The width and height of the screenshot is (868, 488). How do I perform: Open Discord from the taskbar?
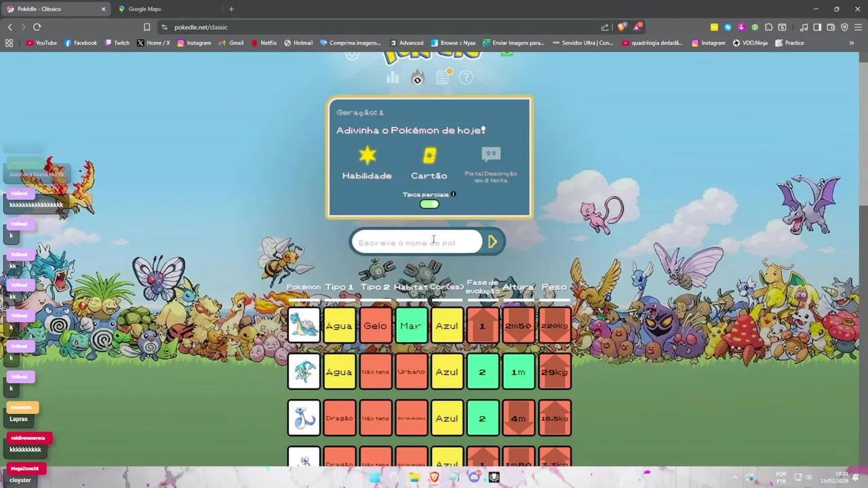click(474, 477)
